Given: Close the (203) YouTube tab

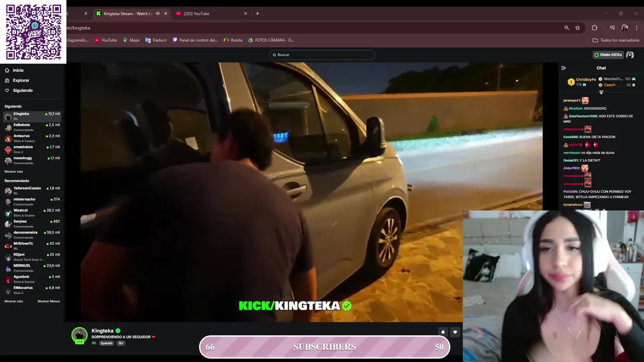Looking at the screenshot, I should pyautogui.click(x=246, y=14).
